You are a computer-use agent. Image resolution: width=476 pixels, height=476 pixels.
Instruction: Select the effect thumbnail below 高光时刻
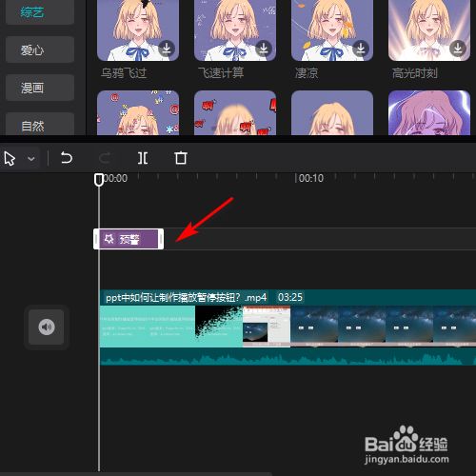coord(429,113)
